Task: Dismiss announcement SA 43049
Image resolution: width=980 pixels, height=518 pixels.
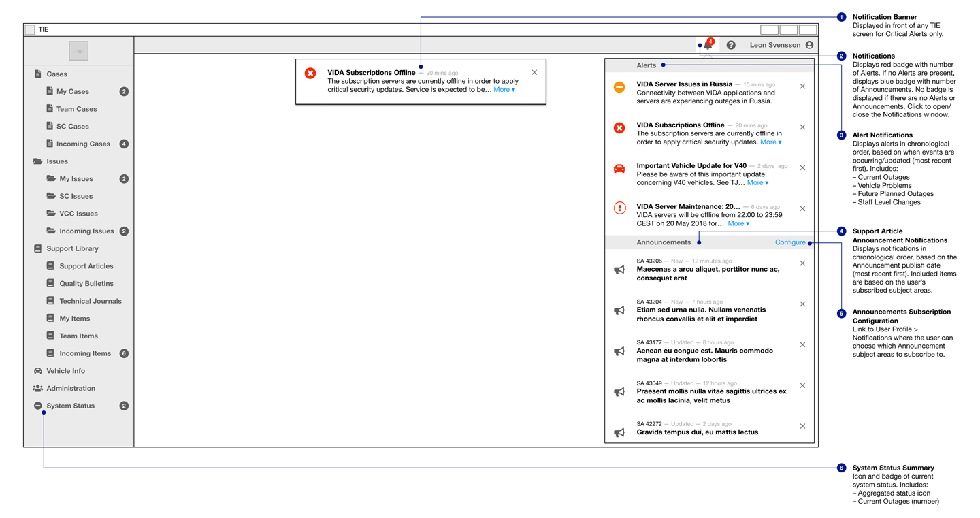Action: click(x=802, y=386)
